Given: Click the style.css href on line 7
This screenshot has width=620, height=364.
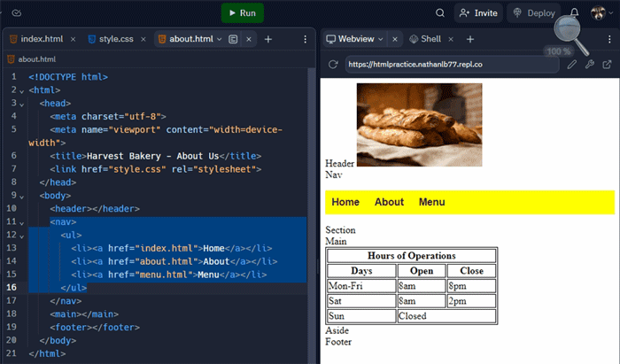Looking at the screenshot, I should [x=137, y=169].
